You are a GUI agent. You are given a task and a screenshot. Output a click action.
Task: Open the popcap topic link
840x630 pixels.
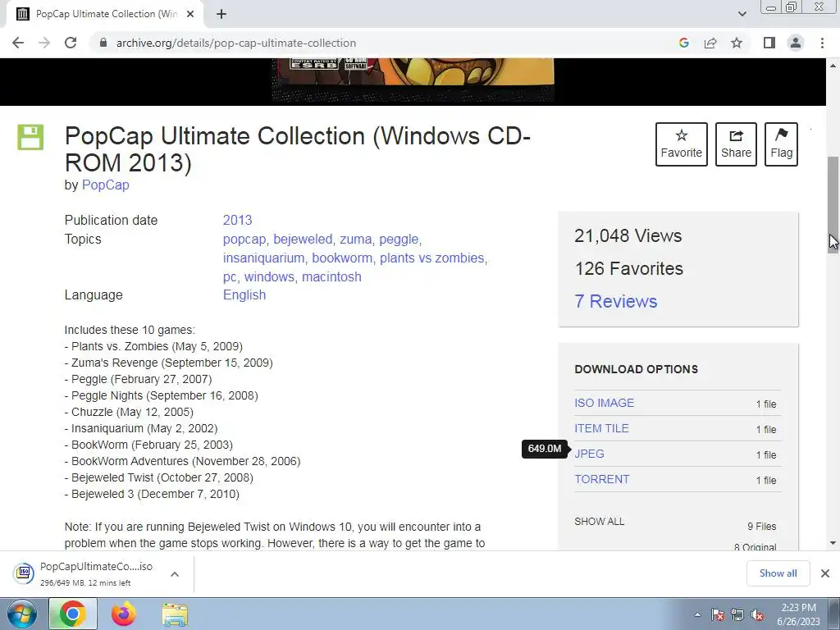tap(244, 240)
